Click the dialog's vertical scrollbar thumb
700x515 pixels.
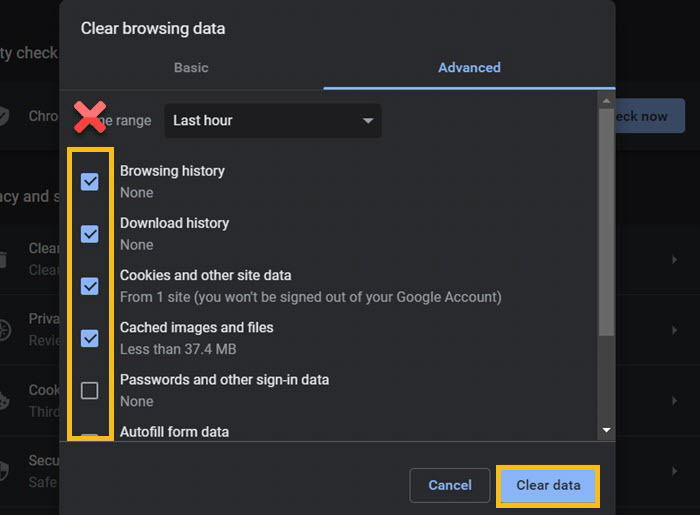click(606, 222)
